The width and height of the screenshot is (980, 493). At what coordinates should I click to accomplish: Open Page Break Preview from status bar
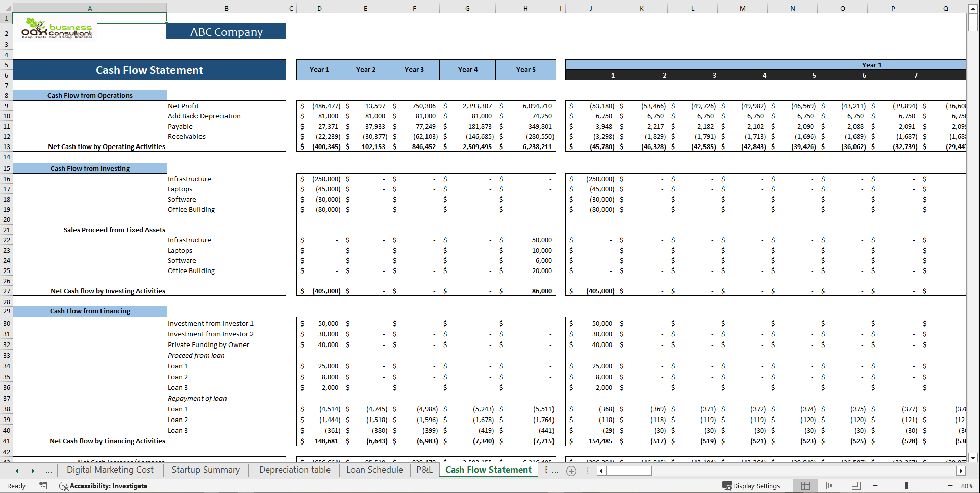click(856, 485)
